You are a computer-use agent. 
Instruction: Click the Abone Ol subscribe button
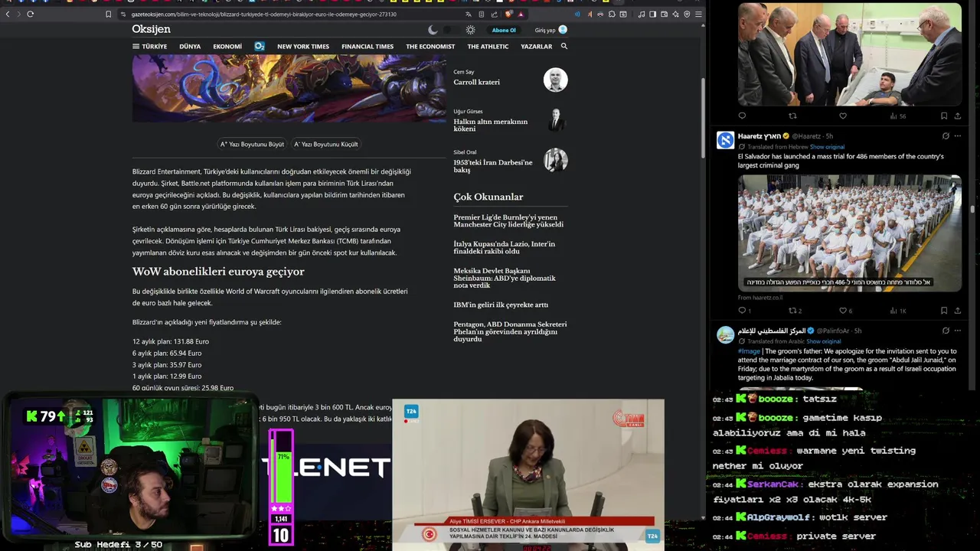504,30
